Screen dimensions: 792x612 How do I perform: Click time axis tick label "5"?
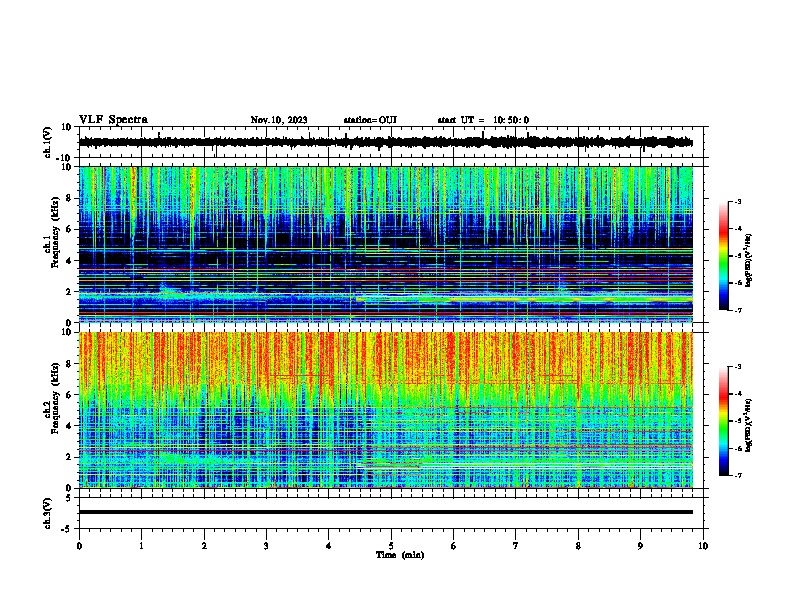pos(391,546)
